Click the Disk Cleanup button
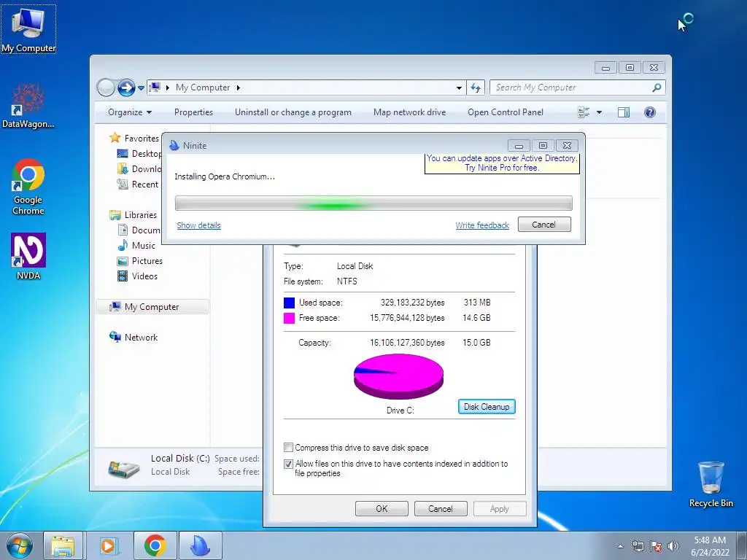Image resolution: width=747 pixels, height=560 pixels. tap(487, 407)
